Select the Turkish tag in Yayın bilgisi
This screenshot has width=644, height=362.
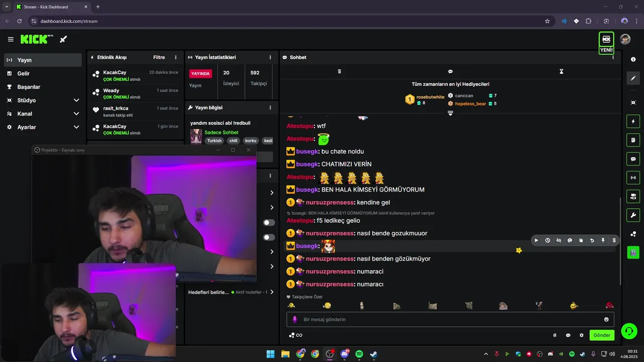(214, 141)
